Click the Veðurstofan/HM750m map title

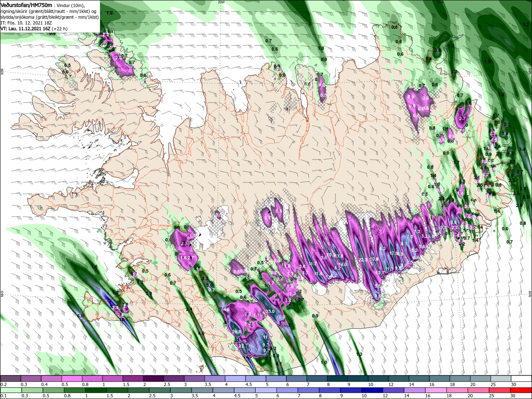coord(26,5)
